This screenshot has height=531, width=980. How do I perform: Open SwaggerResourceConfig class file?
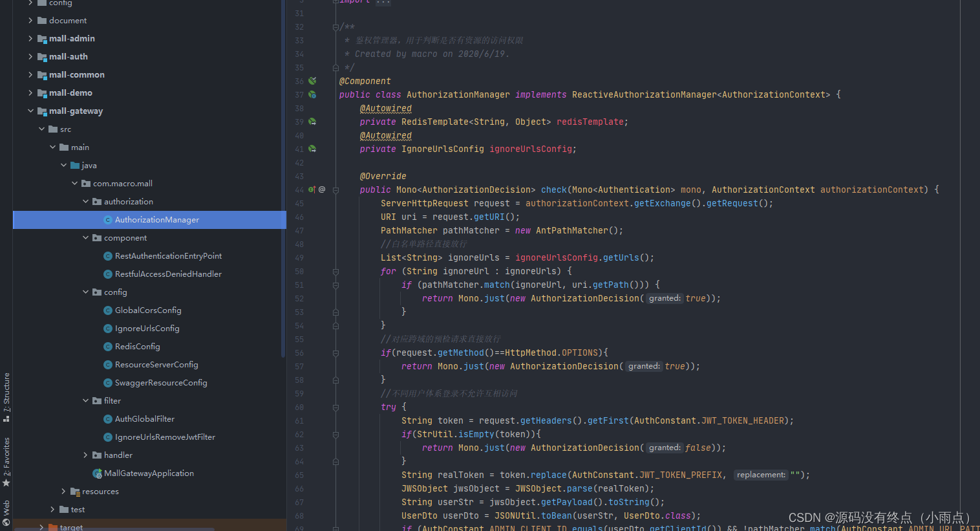point(161,383)
